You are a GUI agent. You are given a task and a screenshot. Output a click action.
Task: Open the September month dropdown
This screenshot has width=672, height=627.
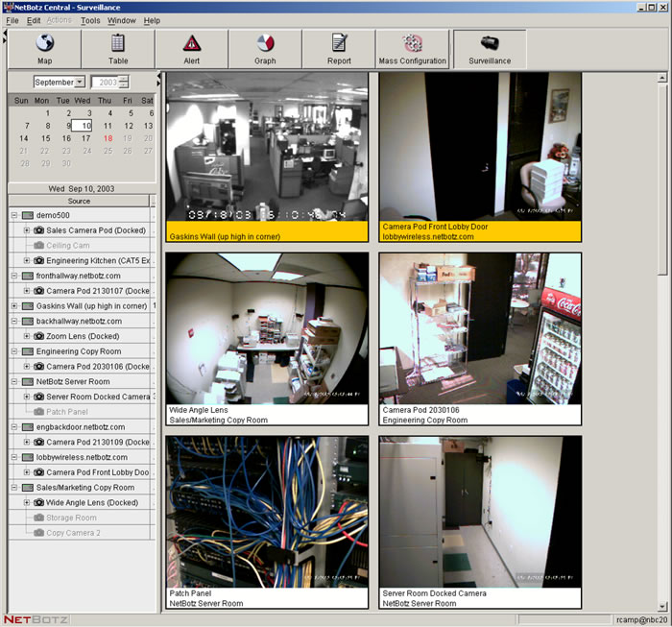80,83
